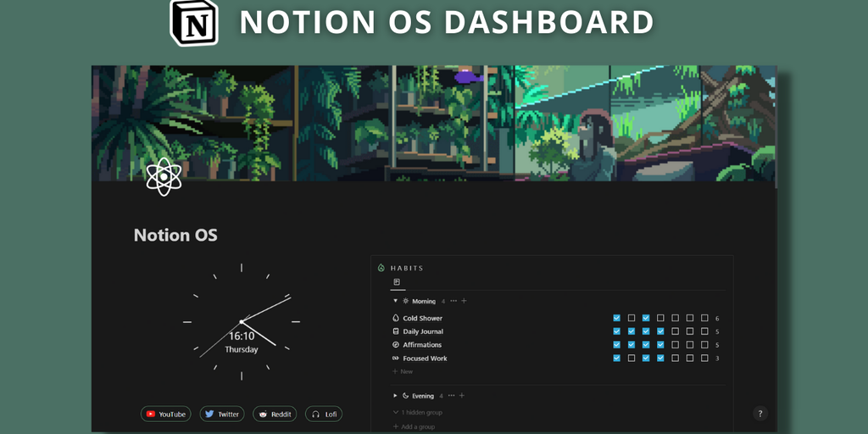Add an item with Morning's plus icon
Screen dimensions: 868x434
(x=464, y=301)
